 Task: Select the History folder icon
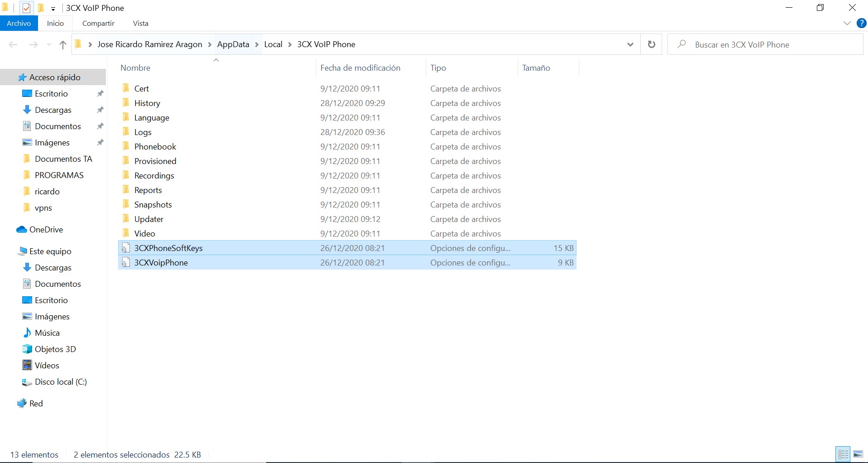(x=126, y=103)
